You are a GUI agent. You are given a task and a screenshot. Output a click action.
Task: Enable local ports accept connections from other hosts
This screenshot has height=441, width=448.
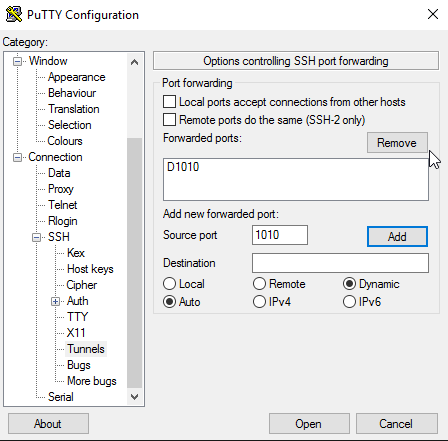click(169, 102)
